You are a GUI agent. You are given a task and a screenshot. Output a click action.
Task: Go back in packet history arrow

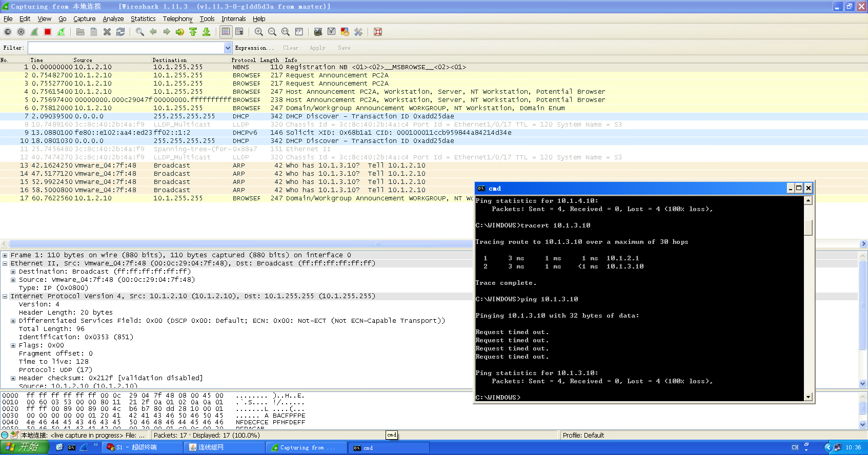[x=153, y=32]
